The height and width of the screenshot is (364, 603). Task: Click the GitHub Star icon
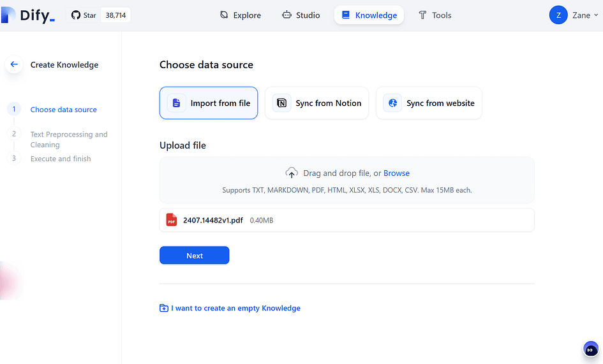[x=76, y=15]
